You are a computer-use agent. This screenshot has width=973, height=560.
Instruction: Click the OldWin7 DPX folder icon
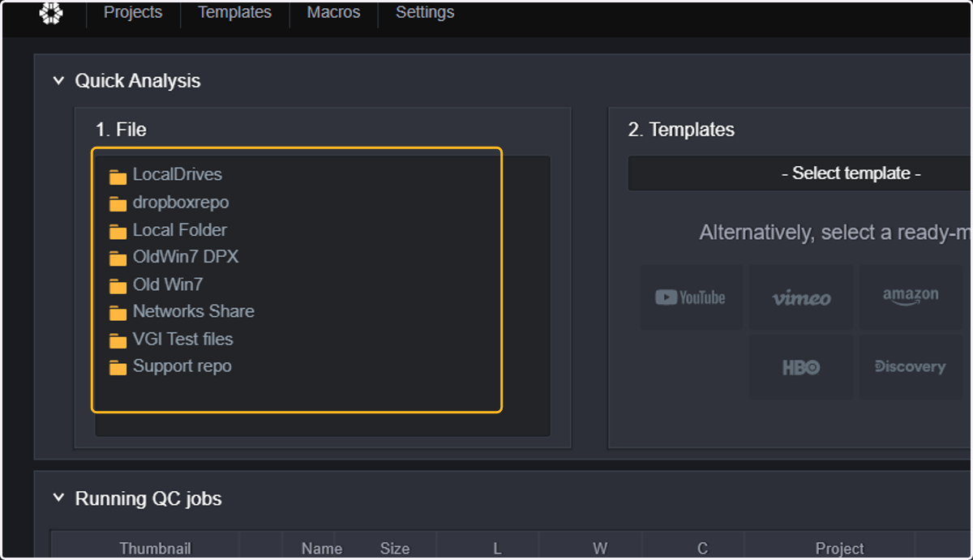click(x=118, y=259)
